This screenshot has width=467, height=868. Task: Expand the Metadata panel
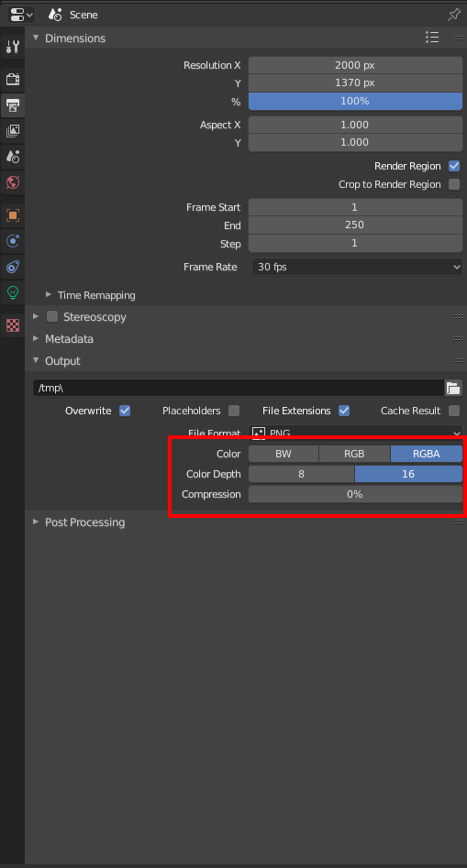tap(36, 338)
